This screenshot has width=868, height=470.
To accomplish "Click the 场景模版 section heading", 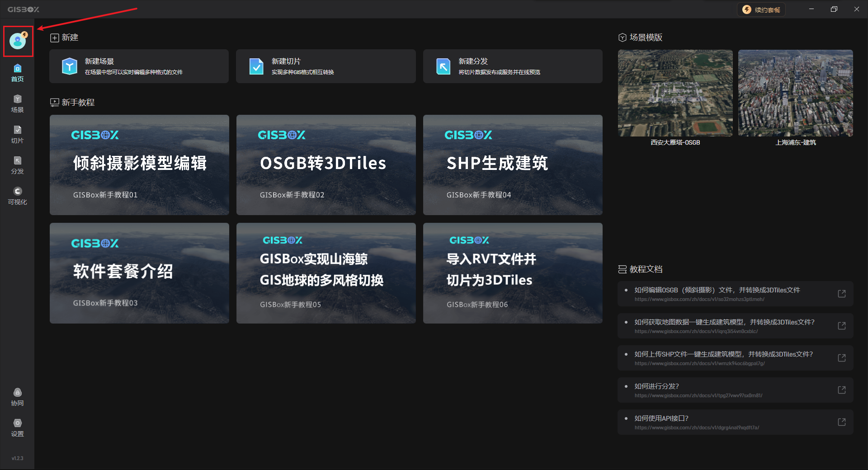I will (641, 38).
